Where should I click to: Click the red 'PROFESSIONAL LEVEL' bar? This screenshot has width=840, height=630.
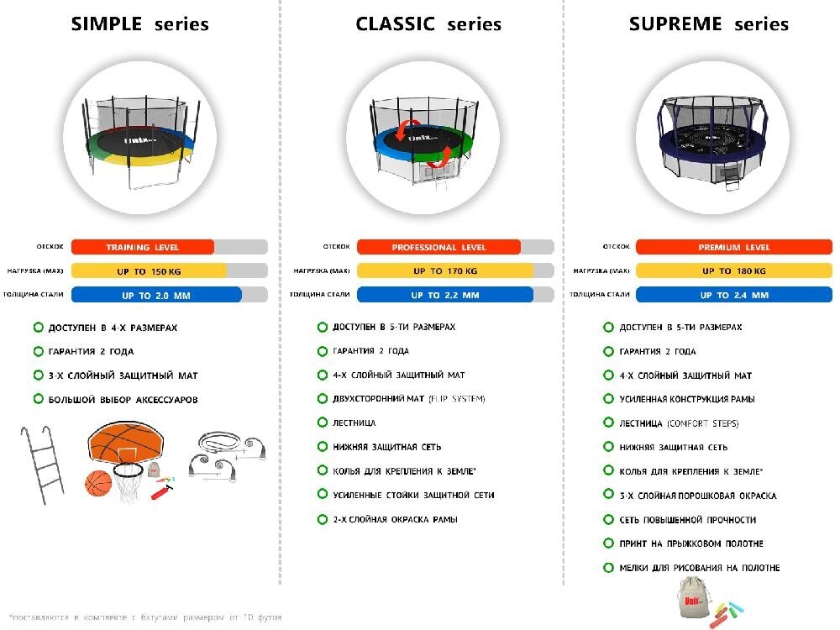(x=438, y=247)
